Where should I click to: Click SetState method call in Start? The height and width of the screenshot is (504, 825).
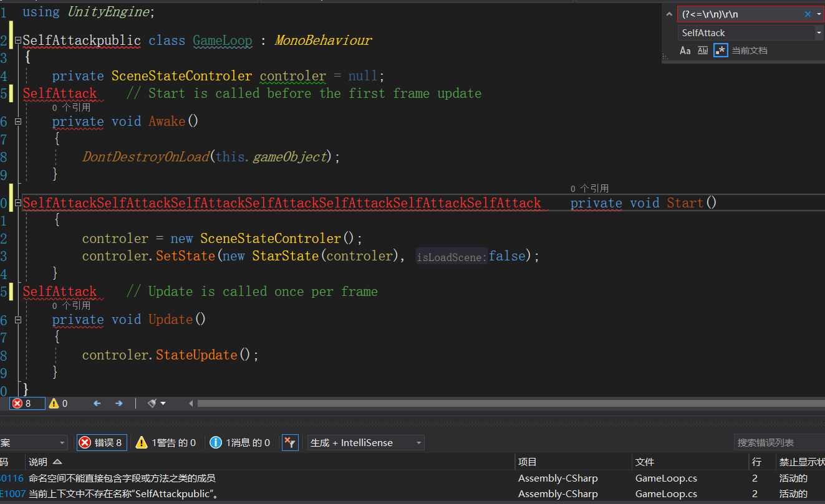(x=185, y=256)
